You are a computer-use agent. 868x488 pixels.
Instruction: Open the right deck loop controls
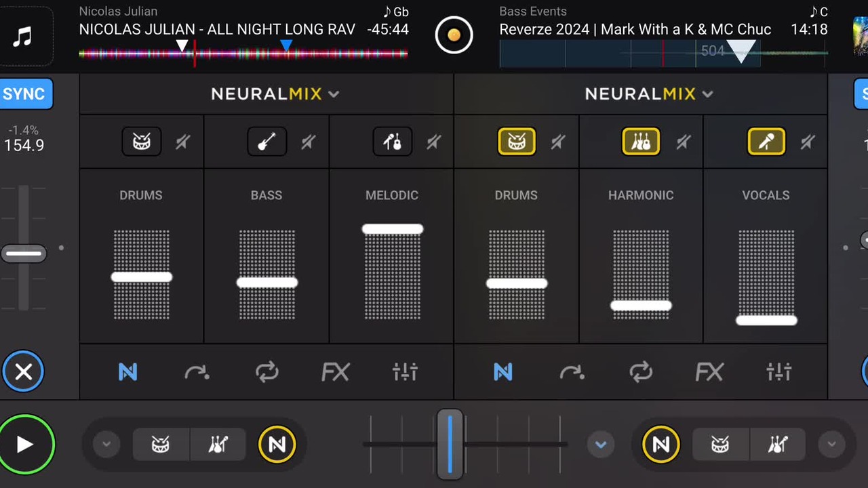click(x=641, y=372)
